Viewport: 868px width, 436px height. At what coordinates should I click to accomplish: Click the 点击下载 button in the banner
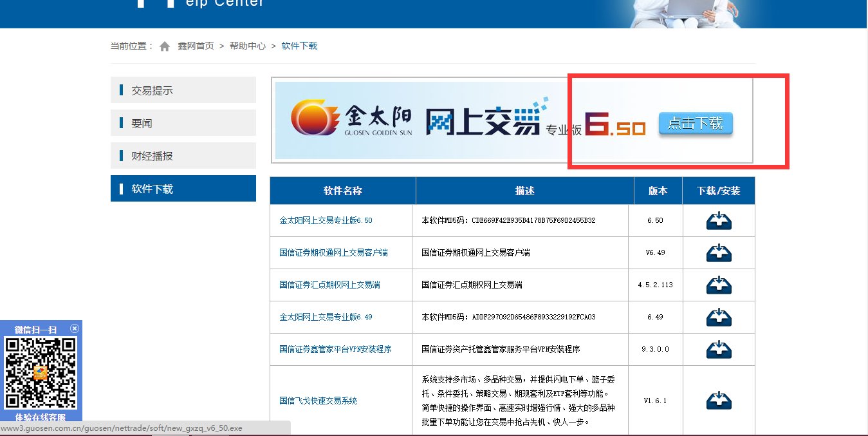point(695,123)
